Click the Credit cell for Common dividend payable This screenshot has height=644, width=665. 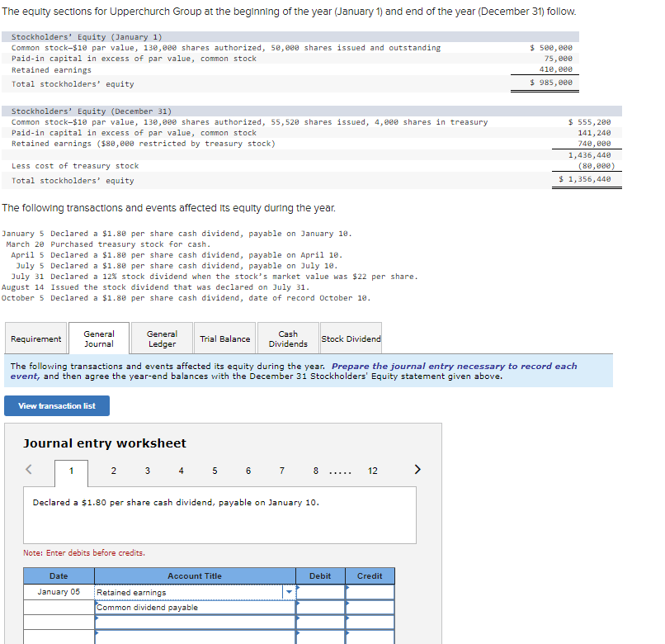pyautogui.click(x=370, y=607)
